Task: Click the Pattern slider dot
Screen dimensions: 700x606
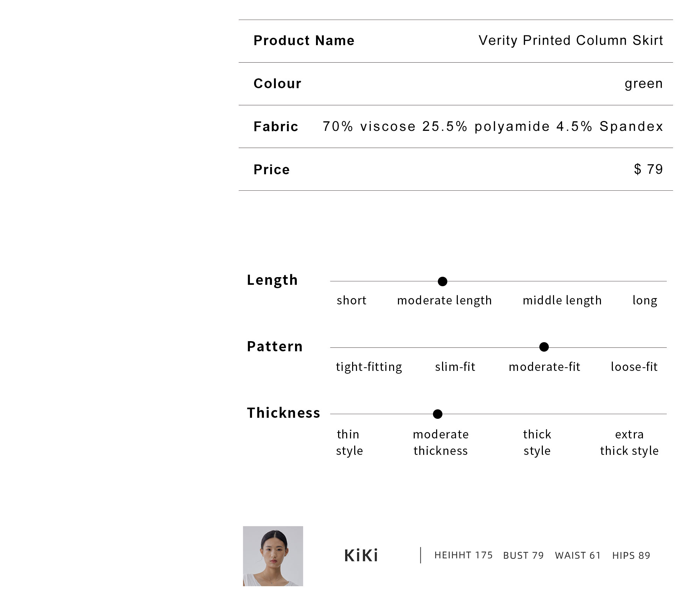Action: click(x=544, y=347)
